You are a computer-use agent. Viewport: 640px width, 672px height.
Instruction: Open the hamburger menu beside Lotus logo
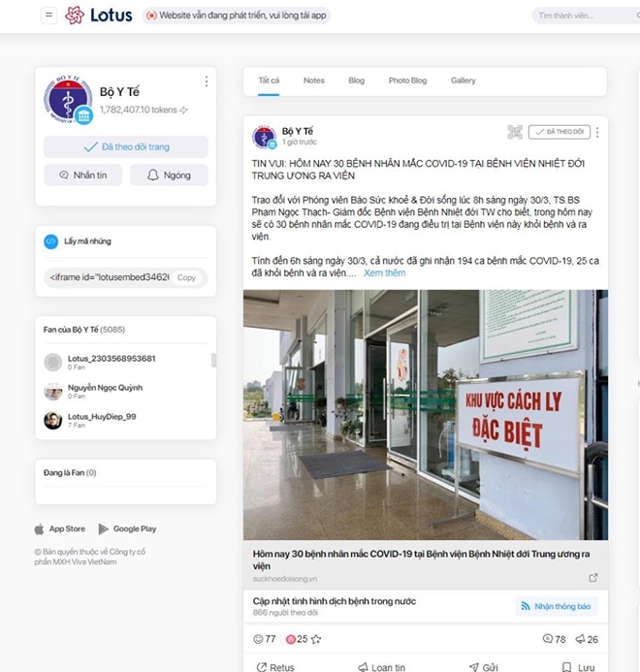pos(48,16)
